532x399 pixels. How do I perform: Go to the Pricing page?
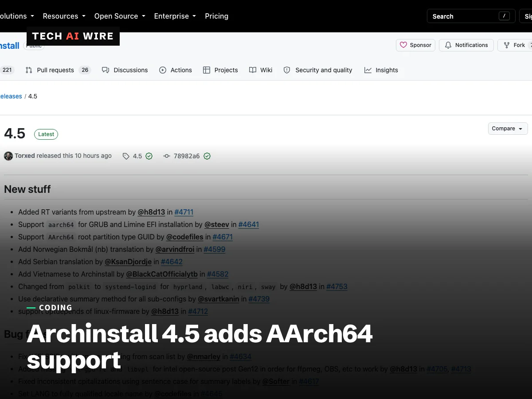(x=217, y=16)
